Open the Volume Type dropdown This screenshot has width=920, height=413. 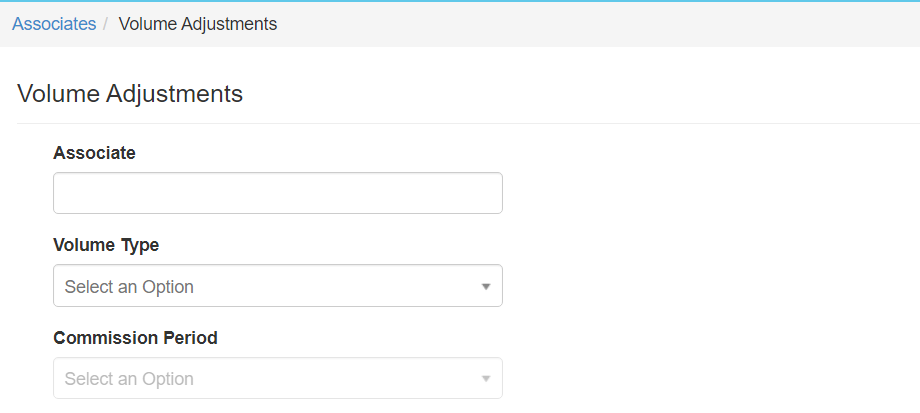pos(277,286)
